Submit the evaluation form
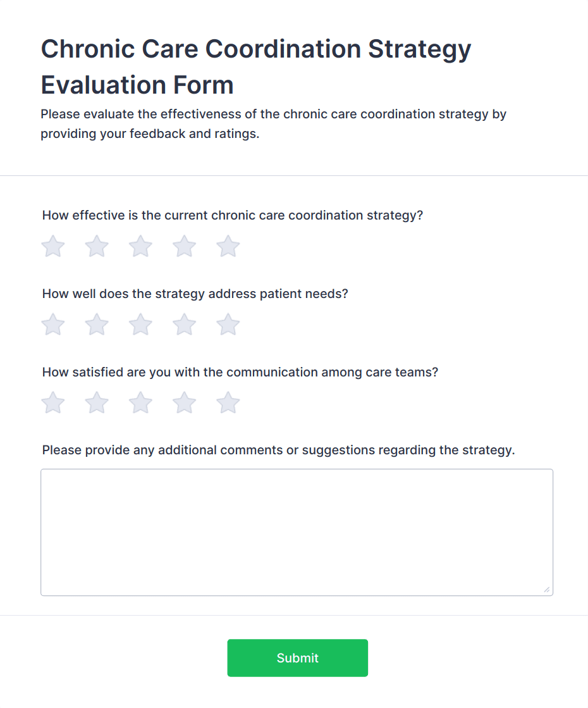The image size is (588, 708). [x=297, y=658]
